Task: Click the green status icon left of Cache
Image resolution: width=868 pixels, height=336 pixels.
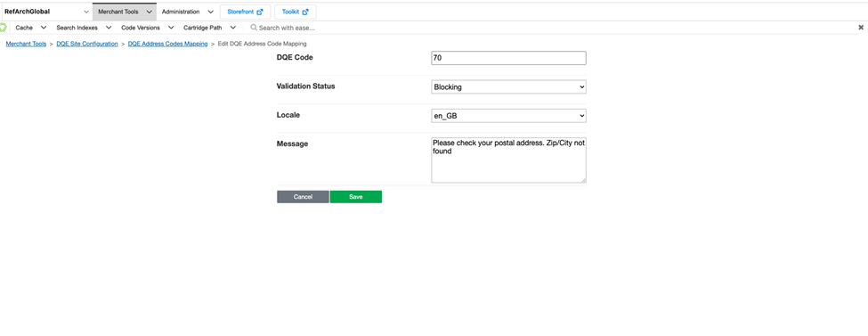Action: tap(4, 27)
